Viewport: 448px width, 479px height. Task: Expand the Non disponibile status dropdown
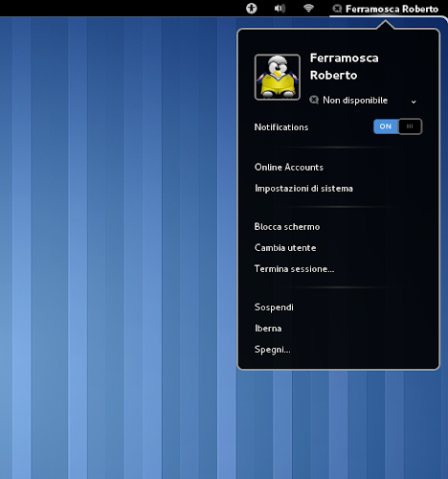click(x=363, y=101)
